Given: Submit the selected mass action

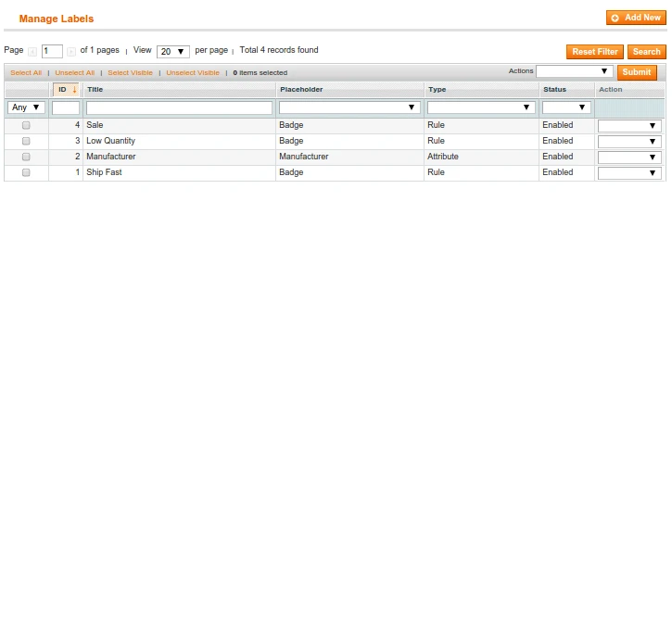Looking at the screenshot, I should point(637,72).
